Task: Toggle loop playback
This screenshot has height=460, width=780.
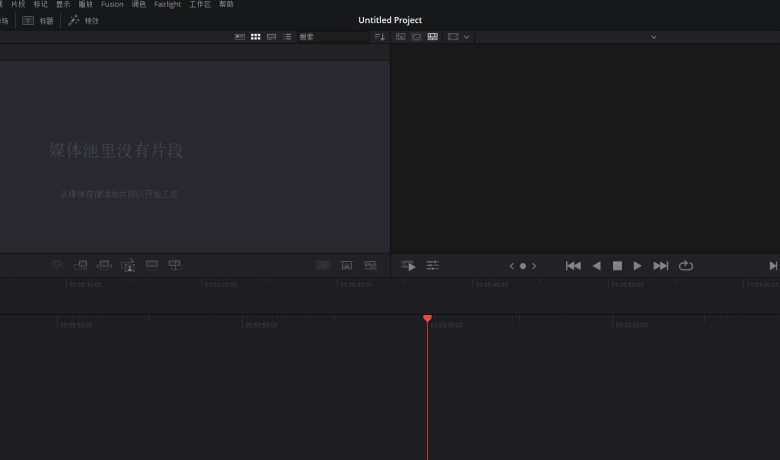Action: (686, 266)
